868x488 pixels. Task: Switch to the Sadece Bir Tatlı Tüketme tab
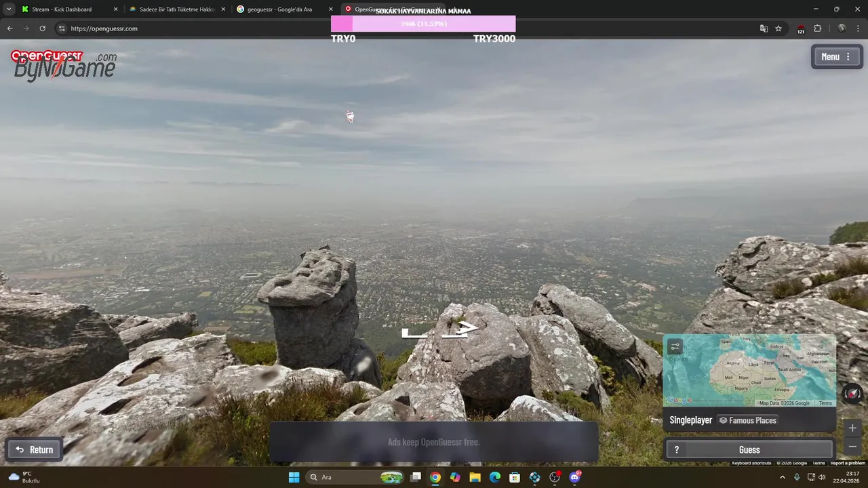(x=176, y=9)
